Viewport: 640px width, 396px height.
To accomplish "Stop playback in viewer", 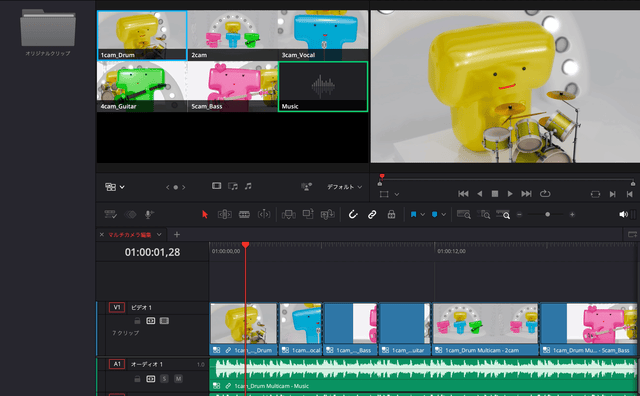I will coord(495,194).
